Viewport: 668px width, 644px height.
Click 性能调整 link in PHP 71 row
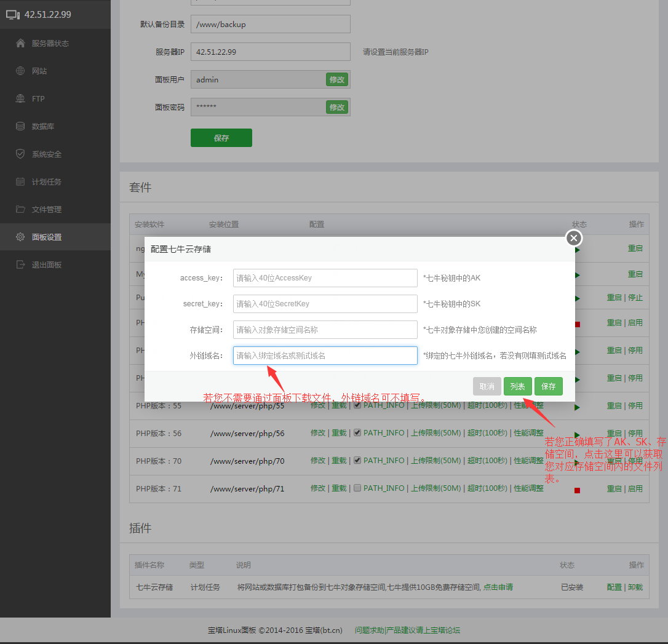click(528, 488)
